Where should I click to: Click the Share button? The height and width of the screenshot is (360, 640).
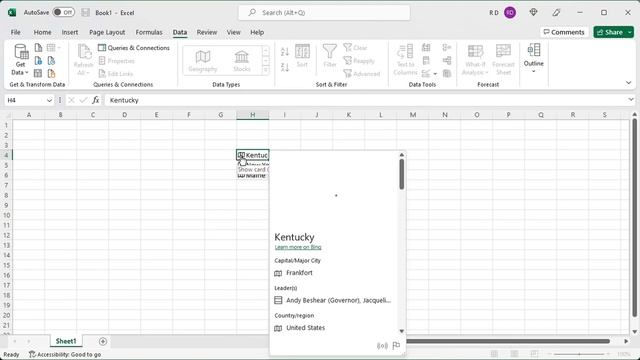click(610, 32)
